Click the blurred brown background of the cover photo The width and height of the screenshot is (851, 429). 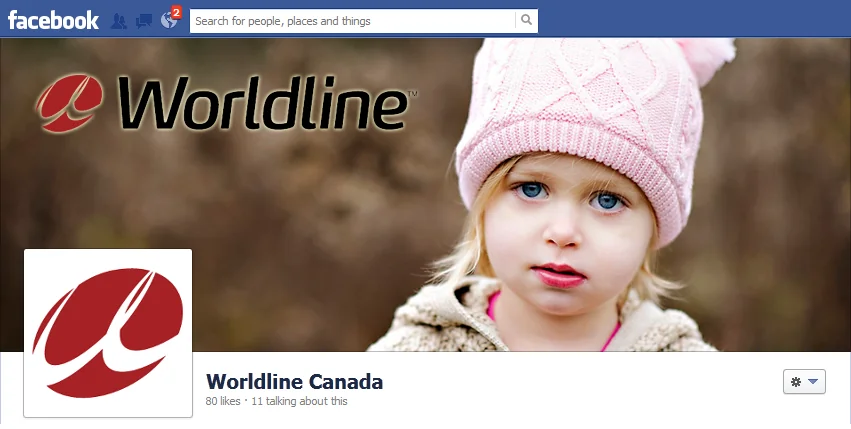271,217
